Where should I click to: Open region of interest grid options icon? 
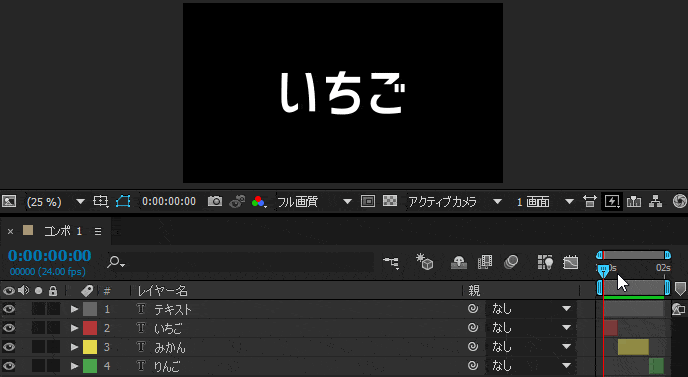coord(100,201)
